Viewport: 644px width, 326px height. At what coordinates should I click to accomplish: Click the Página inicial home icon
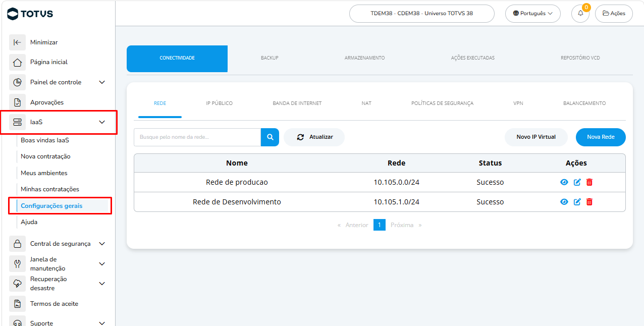pos(17,62)
